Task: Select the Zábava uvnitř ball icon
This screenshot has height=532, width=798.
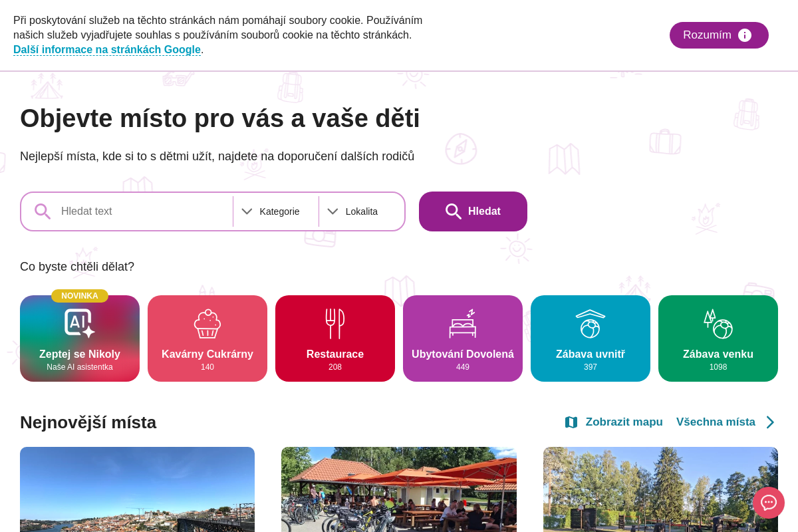Action: pos(591,324)
